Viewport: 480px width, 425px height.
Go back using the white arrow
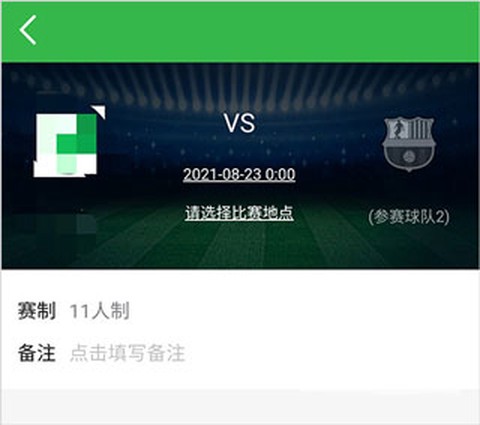coord(28,30)
